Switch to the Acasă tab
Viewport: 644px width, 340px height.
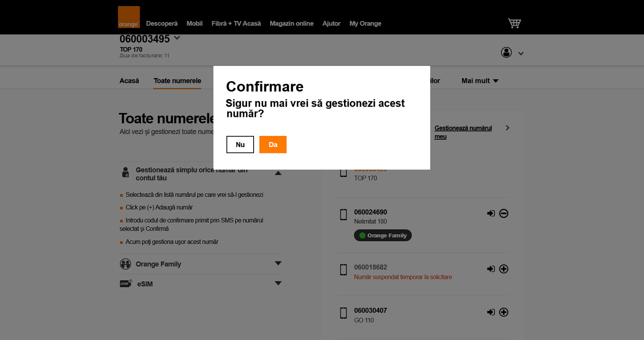pyautogui.click(x=129, y=81)
